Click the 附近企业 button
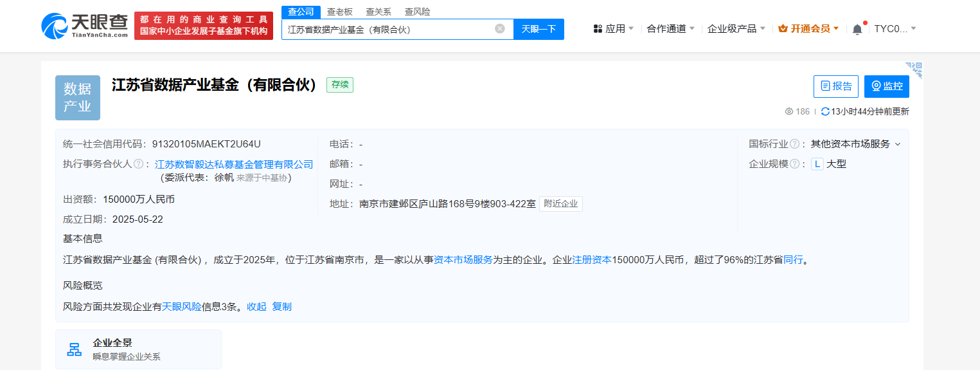Image resolution: width=980 pixels, height=370 pixels. (561, 204)
